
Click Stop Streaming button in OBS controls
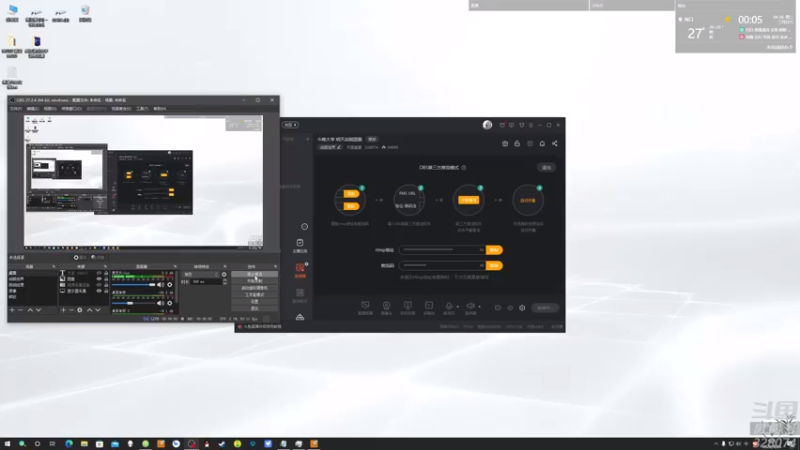(x=254, y=274)
